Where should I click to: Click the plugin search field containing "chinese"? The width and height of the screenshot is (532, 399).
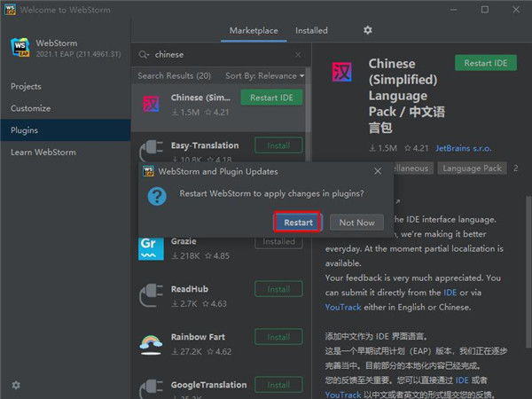(x=222, y=54)
